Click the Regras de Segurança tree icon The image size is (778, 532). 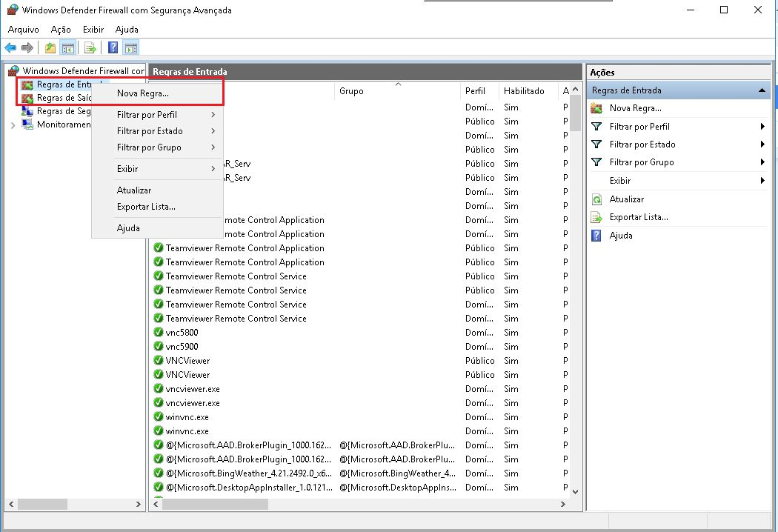pyautogui.click(x=27, y=111)
